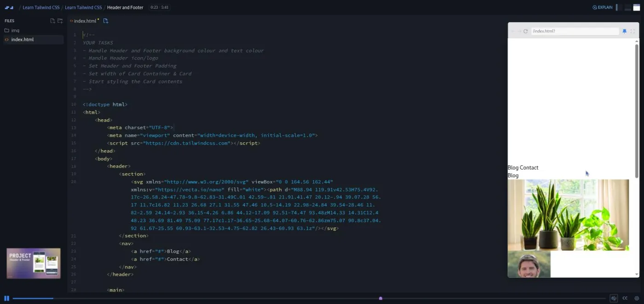The height and width of the screenshot is (304, 644).
Task: Open player settings gear
Action: [x=637, y=298]
